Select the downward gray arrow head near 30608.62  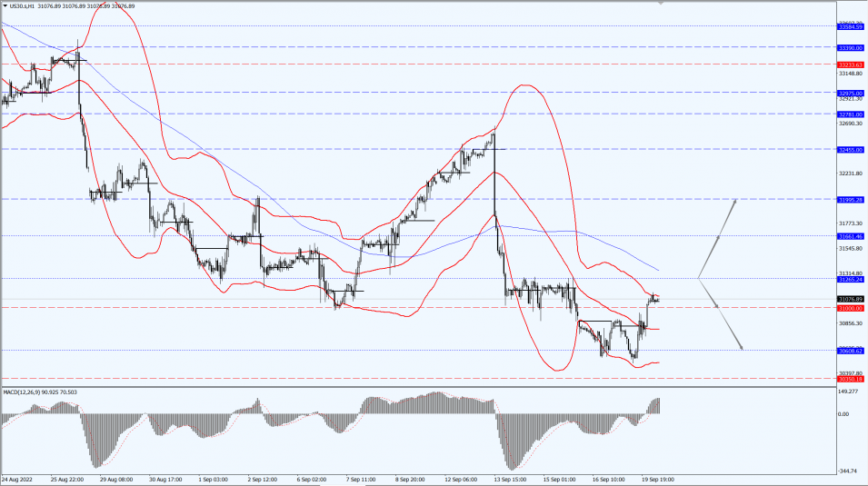(742, 347)
